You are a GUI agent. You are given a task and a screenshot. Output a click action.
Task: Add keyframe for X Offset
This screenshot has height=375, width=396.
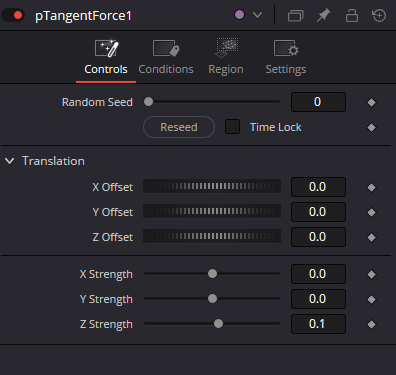click(x=371, y=187)
